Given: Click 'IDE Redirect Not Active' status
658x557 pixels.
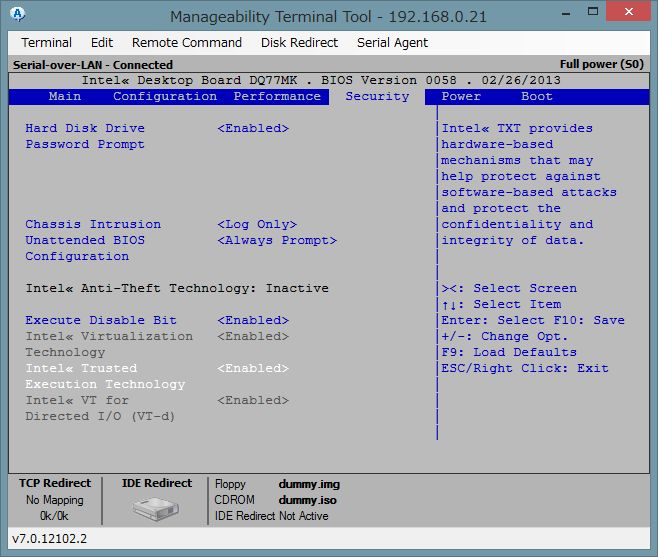Looking at the screenshot, I should pyautogui.click(x=272, y=516).
